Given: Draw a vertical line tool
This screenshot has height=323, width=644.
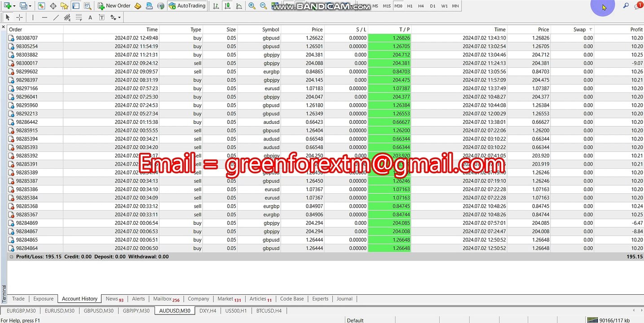Looking at the screenshot, I should pos(33,17).
